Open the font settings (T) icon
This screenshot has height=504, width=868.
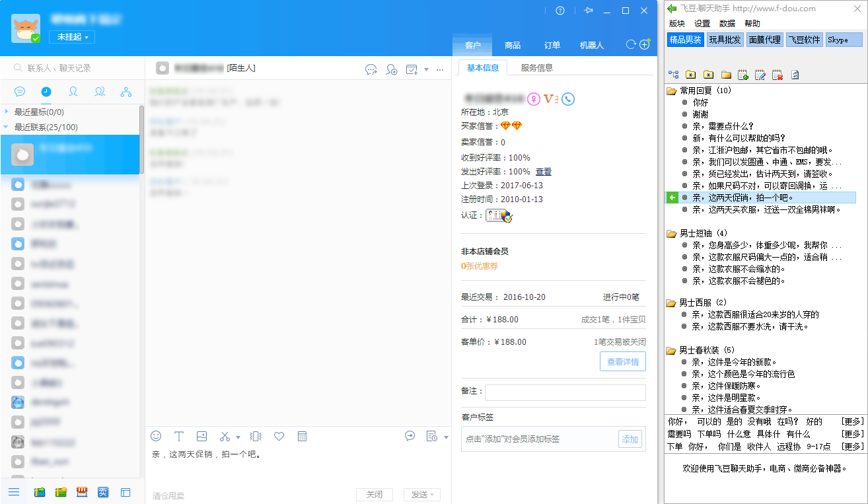(178, 436)
